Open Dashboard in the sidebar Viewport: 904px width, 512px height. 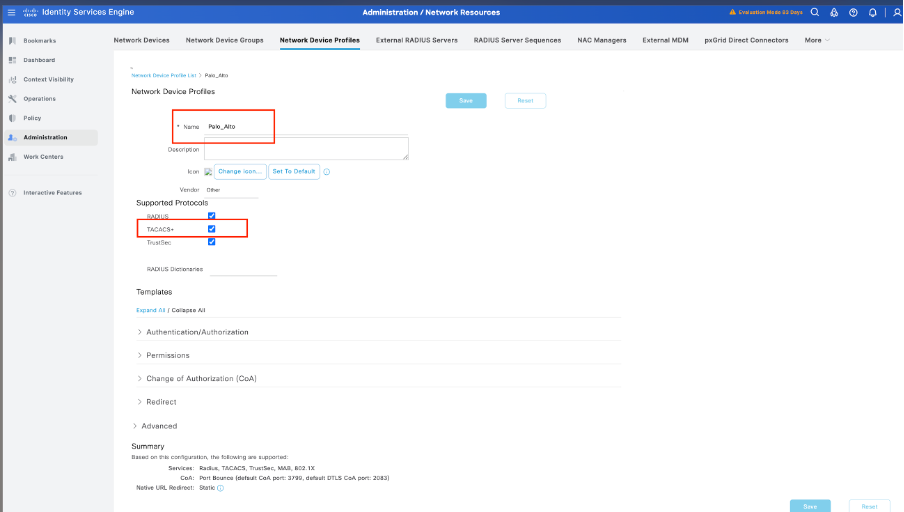pyautogui.click(x=39, y=60)
